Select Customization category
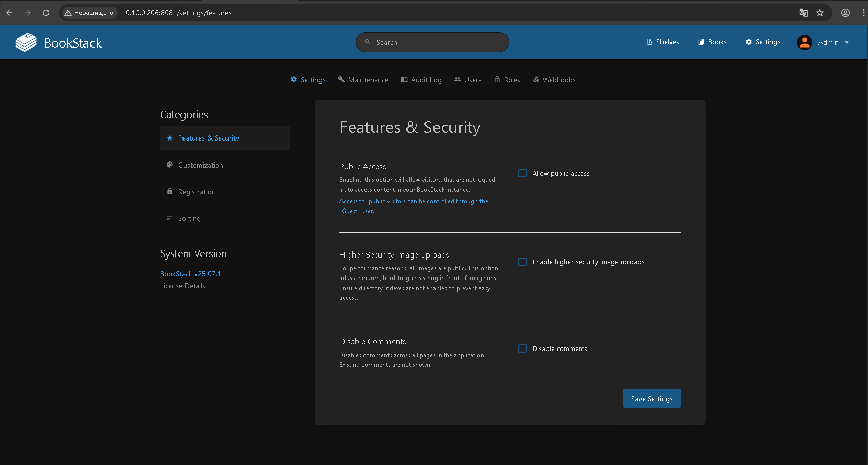Viewport: 868px width, 465px height. pos(225,165)
